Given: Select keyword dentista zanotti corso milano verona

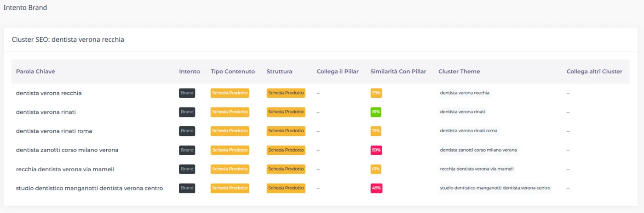Looking at the screenshot, I should 67,150.
